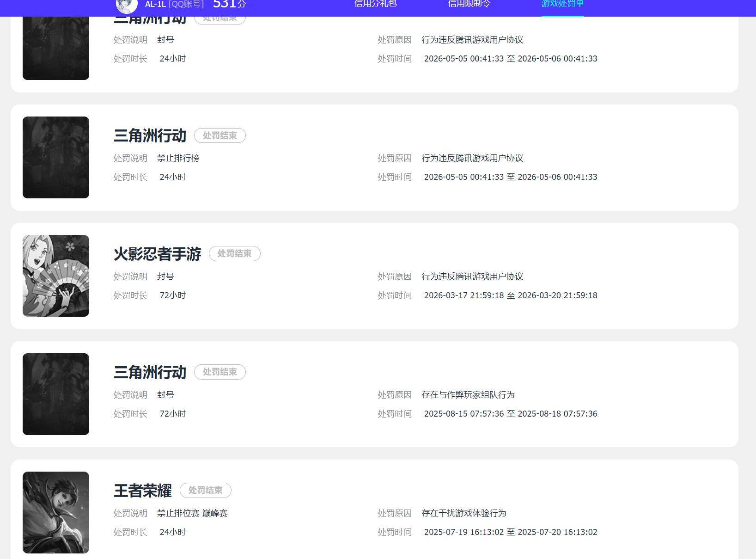Click thumbnail of the 禁止排行榜 三角洲行动 card
Image resolution: width=756 pixels, height=559 pixels.
(56, 157)
